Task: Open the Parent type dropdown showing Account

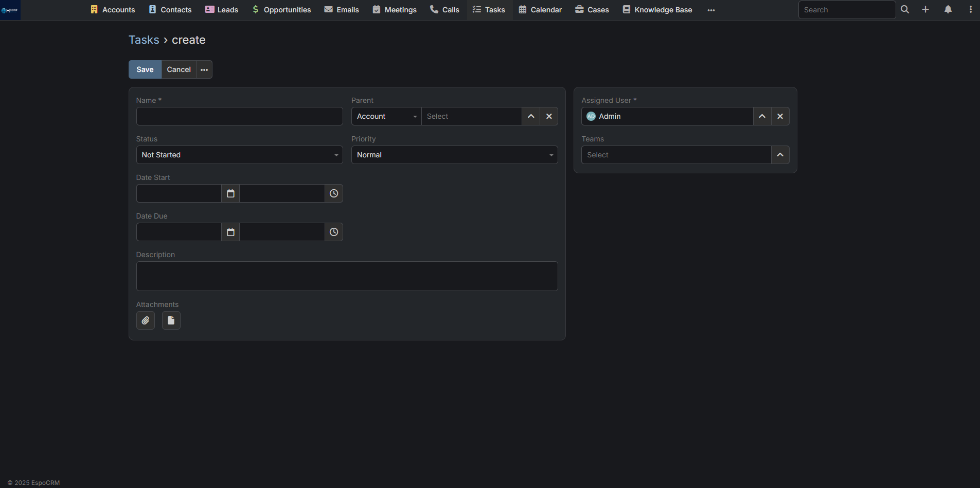Action: tap(386, 116)
